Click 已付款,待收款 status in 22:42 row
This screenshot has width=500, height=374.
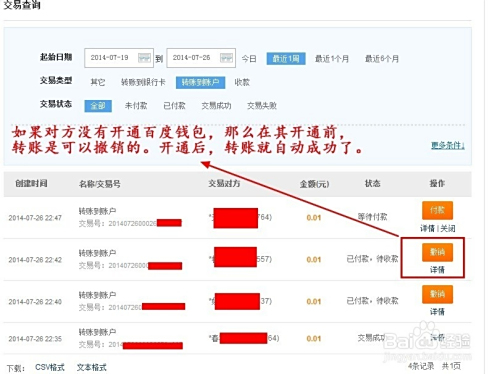(x=372, y=259)
